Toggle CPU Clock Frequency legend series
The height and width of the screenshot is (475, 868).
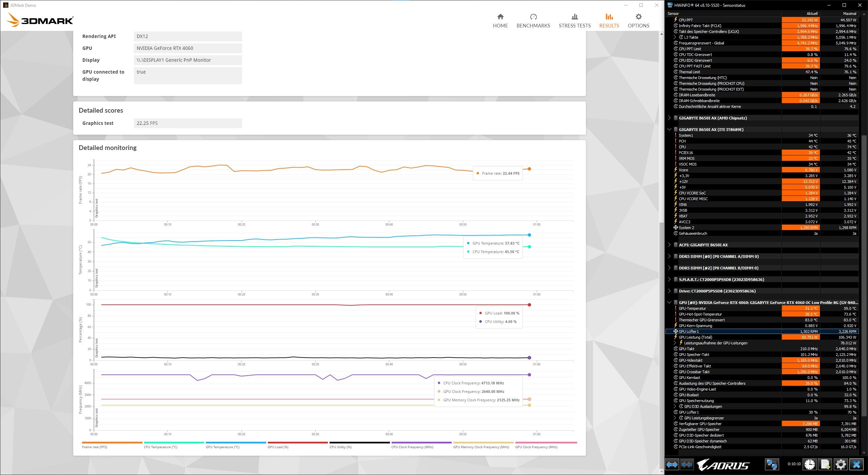(421, 445)
